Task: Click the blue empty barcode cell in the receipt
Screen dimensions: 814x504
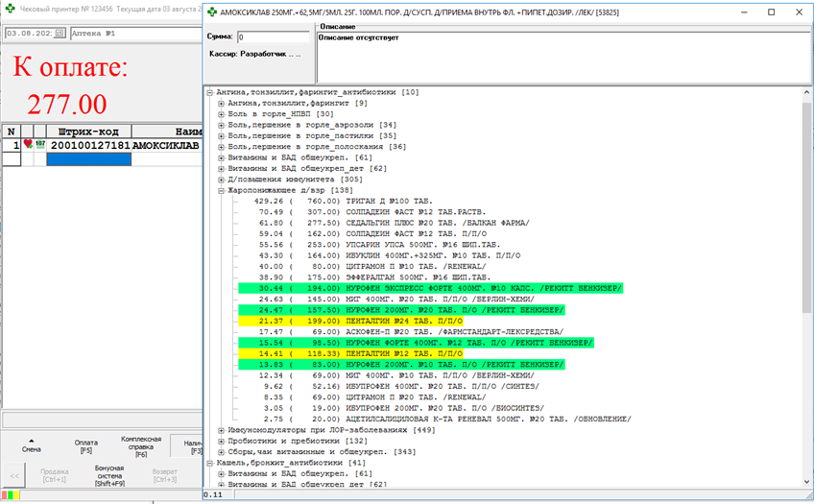Action: pyautogui.click(x=88, y=159)
